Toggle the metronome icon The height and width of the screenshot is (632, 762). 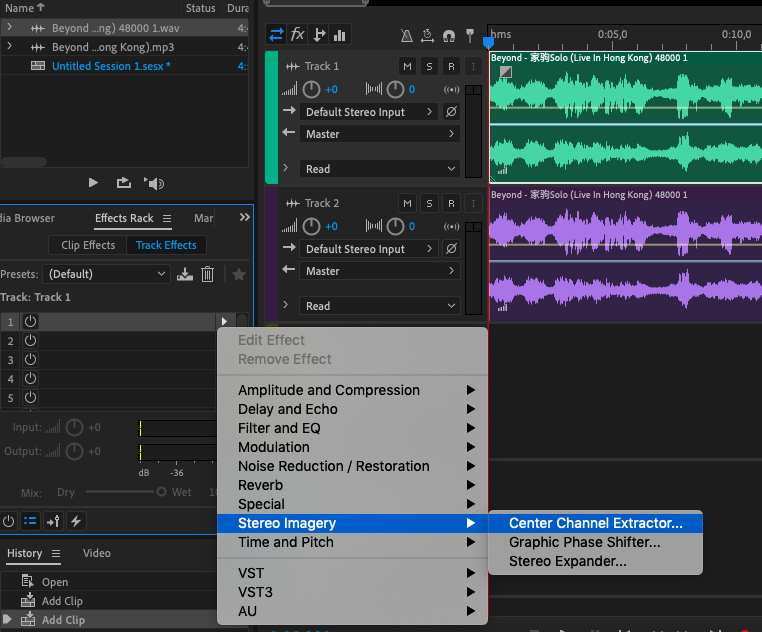pyautogui.click(x=406, y=36)
